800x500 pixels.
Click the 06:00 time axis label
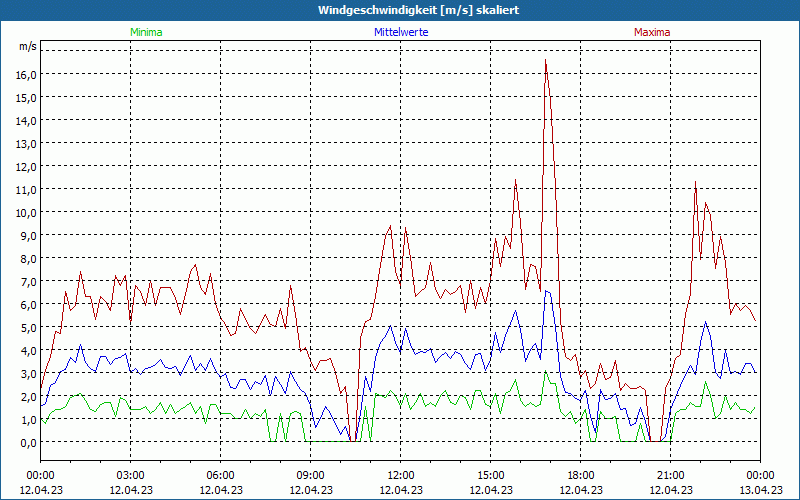[x=220, y=476]
